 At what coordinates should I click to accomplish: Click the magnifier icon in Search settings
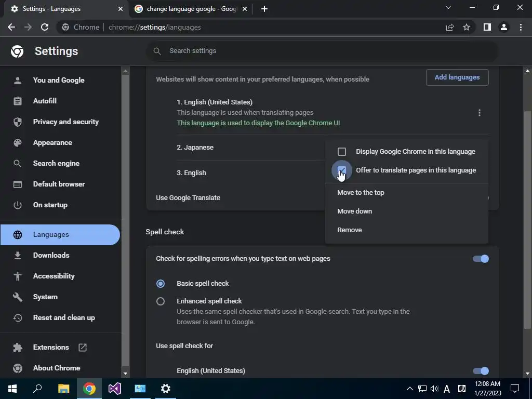(x=157, y=51)
